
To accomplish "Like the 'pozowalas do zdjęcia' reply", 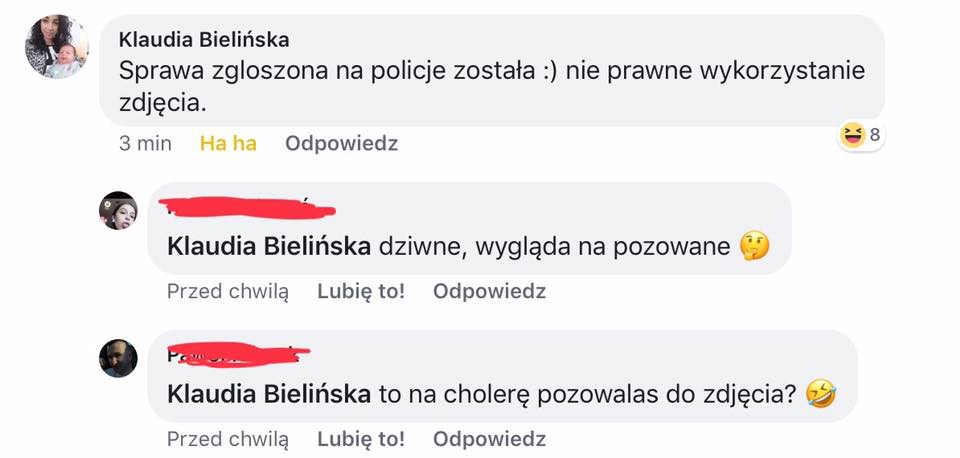I will (x=360, y=439).
